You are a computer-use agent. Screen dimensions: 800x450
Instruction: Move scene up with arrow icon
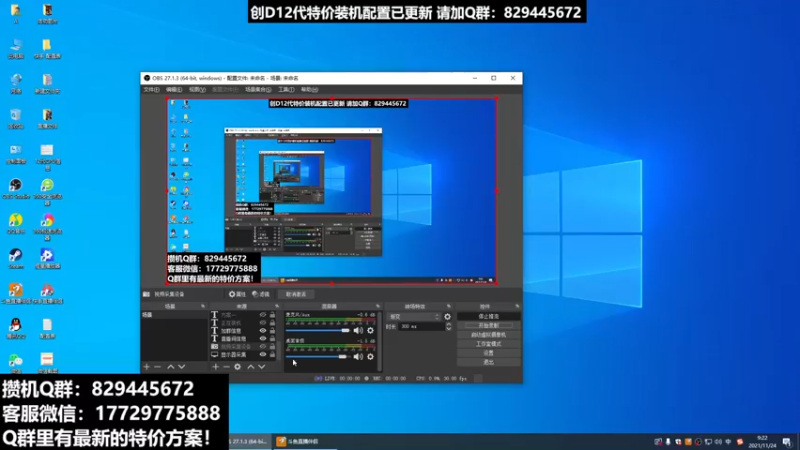point(170,367)
